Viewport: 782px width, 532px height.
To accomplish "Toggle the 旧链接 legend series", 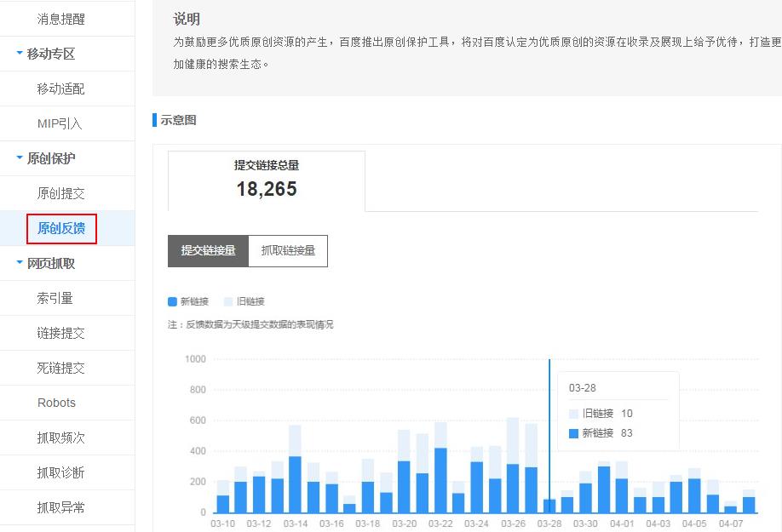I will click(244, 301).
